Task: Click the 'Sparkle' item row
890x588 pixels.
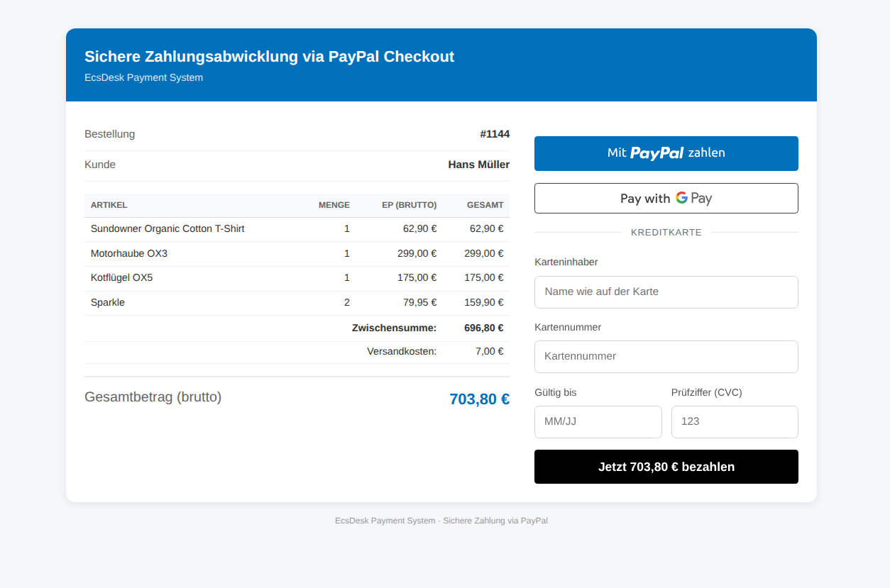Action: [x=297, y=302]
